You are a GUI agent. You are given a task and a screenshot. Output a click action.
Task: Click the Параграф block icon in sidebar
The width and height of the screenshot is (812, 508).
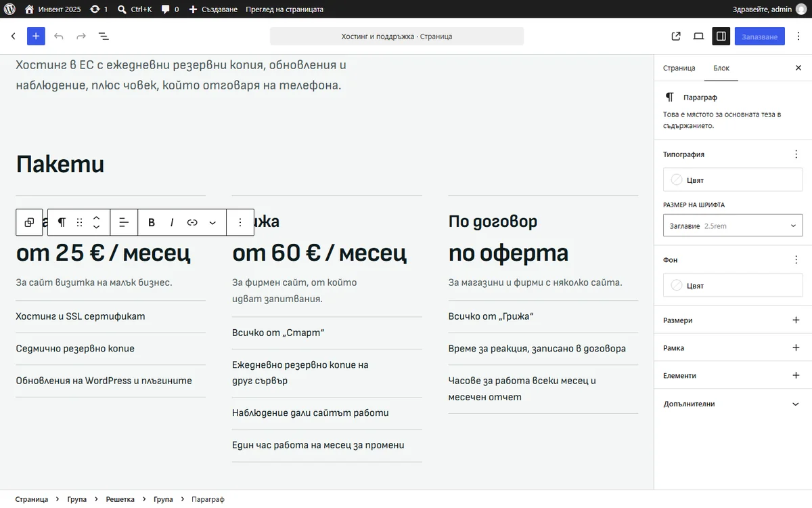click(x=669, y=98)
